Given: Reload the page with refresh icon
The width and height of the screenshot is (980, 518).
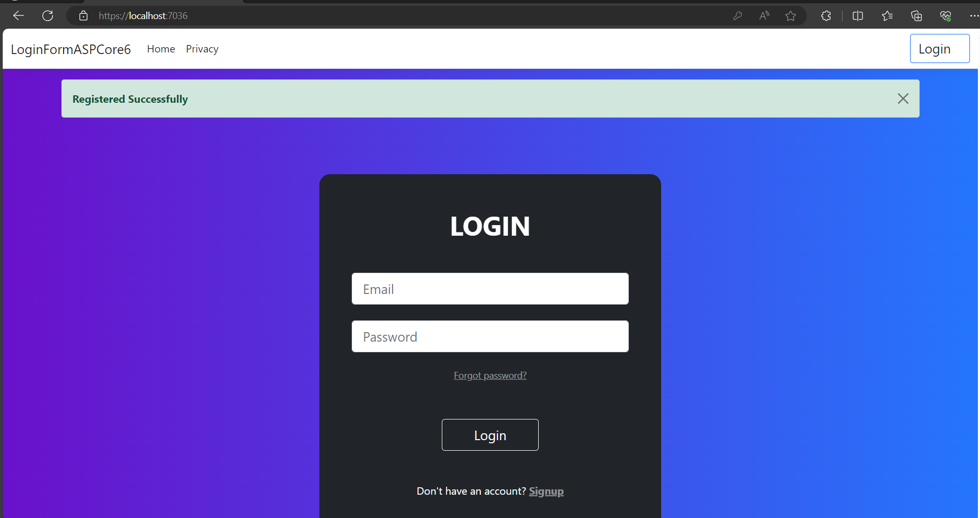Looking at the screenshot, I should (x=48, y=16).
